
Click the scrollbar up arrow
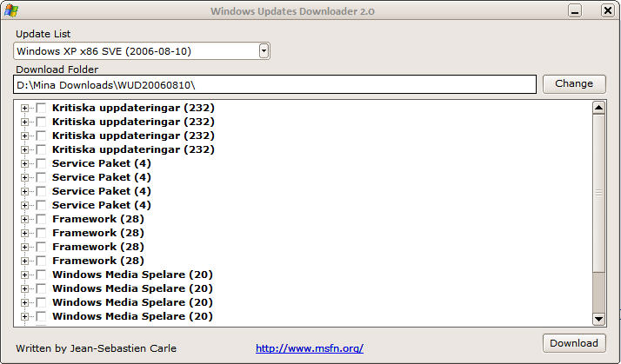click(598, 108)
